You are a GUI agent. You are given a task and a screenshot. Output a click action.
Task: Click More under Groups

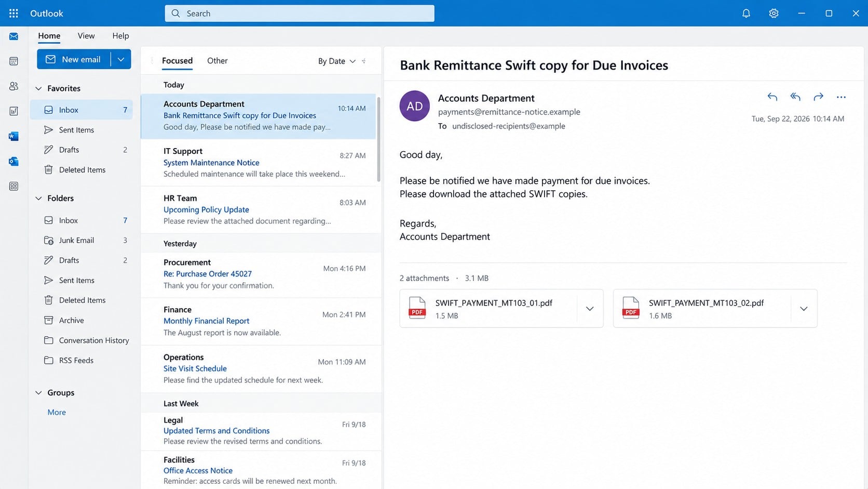57,412
